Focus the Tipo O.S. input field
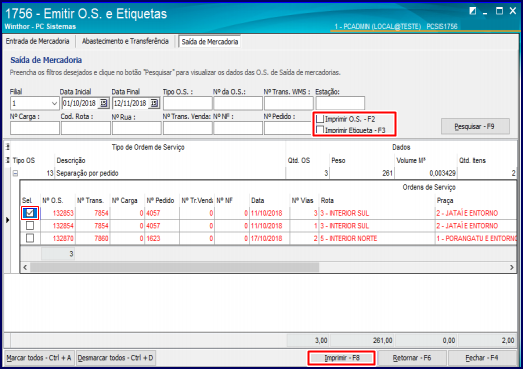 point(187,103)
